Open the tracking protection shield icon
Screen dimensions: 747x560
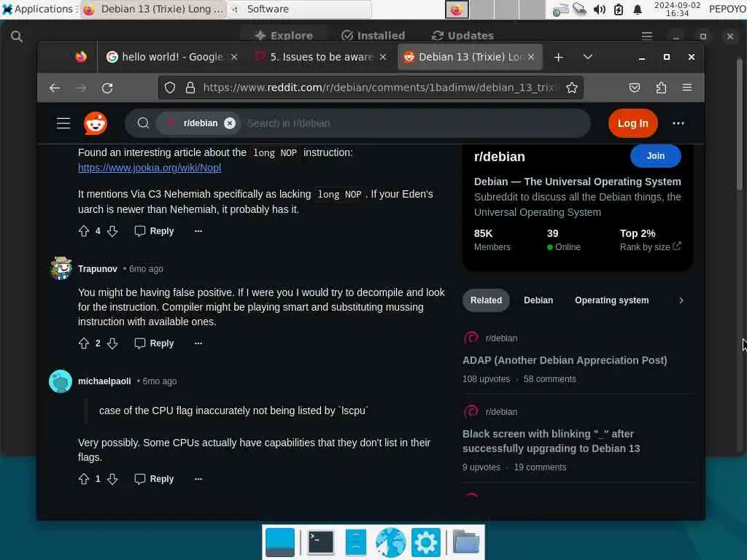point(170,87)
